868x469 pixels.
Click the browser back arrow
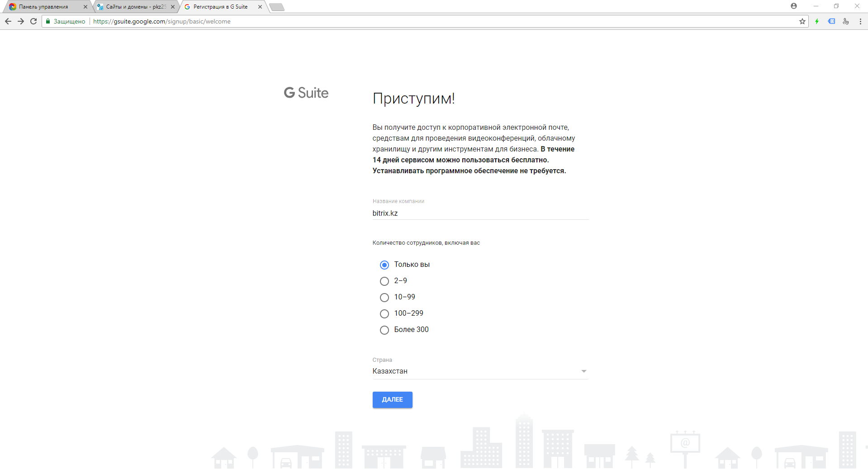pos(8,21)
